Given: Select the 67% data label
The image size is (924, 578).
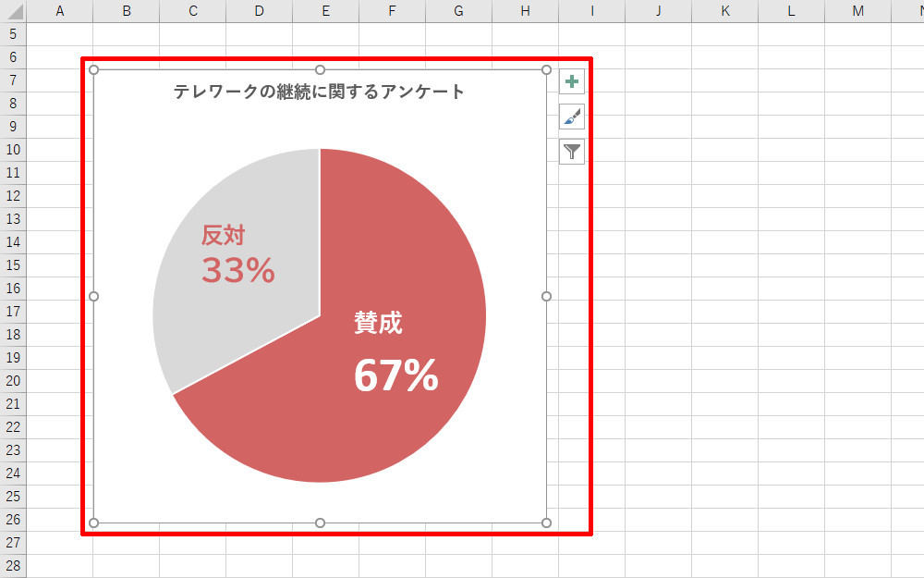Looking at the screenshot, I should [396, 375].
